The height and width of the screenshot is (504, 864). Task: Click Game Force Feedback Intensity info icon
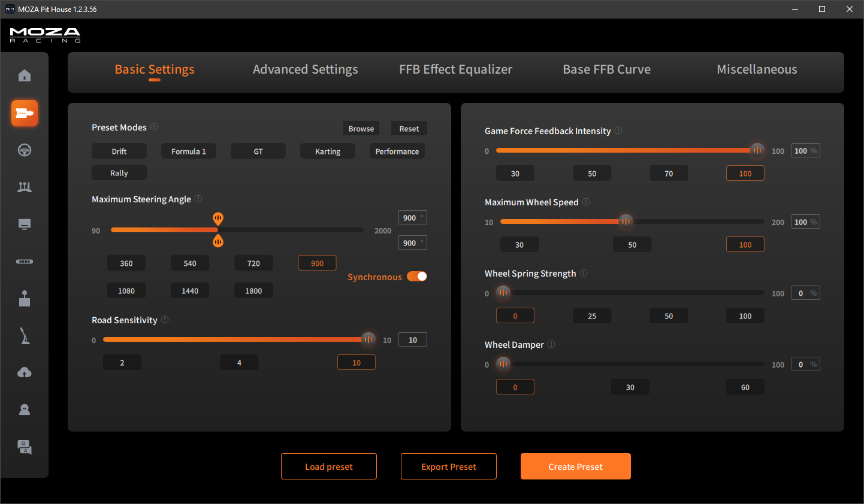coord(618,130)
